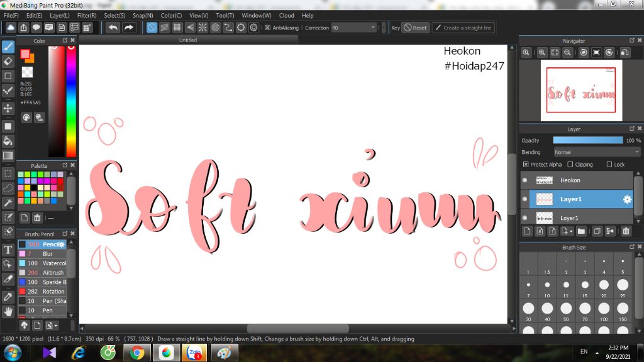Open add-layer dropdown arrow
The image size is (644, 362).
[571, 231]
